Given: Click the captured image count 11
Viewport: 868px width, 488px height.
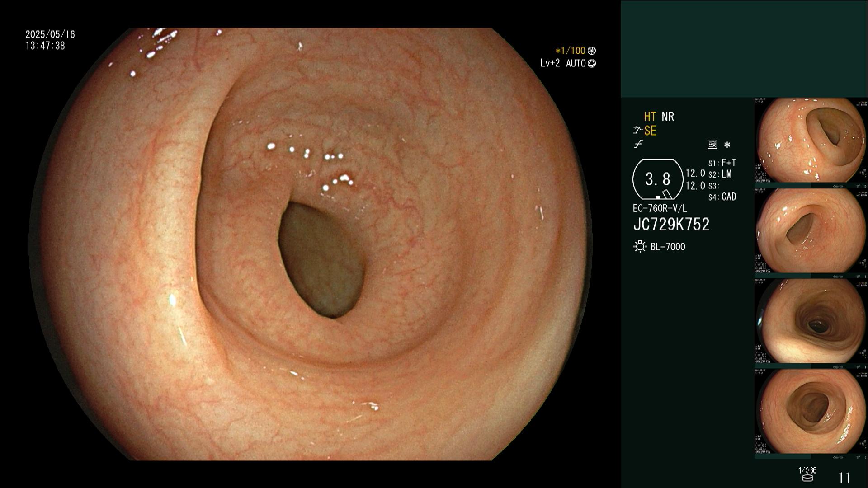Looking at the screenshot, I should click(x=844, y=478).
